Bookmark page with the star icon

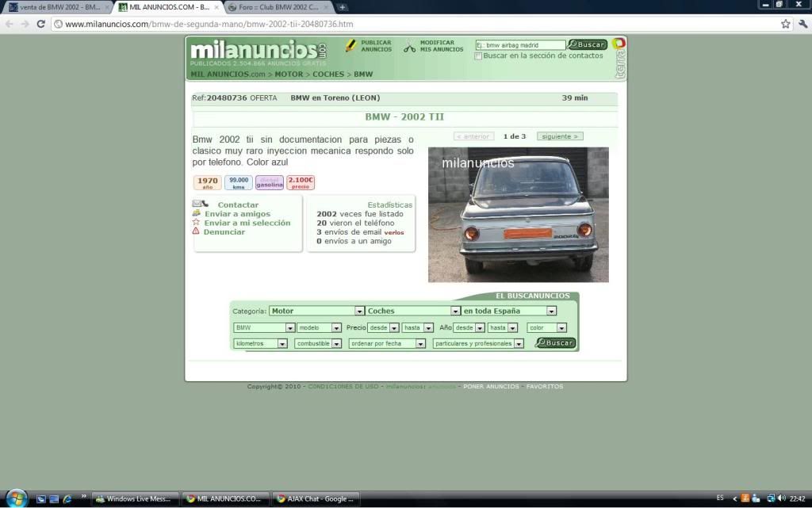(x=785, y=24)
